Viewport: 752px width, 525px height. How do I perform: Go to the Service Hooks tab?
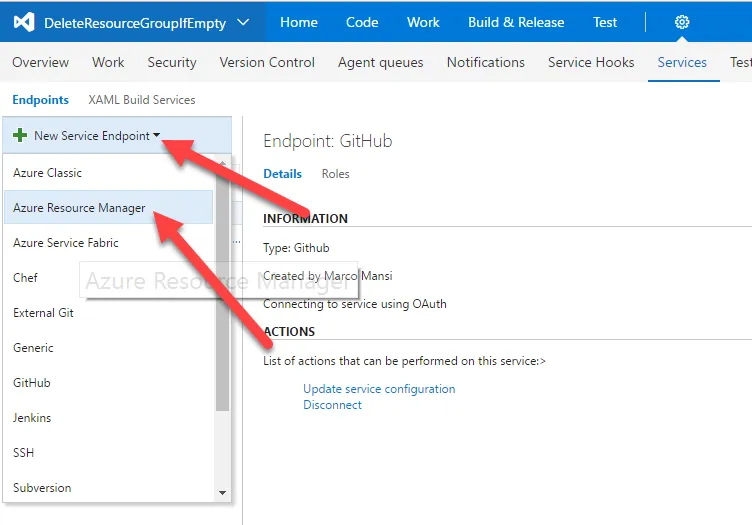(591, 62)
